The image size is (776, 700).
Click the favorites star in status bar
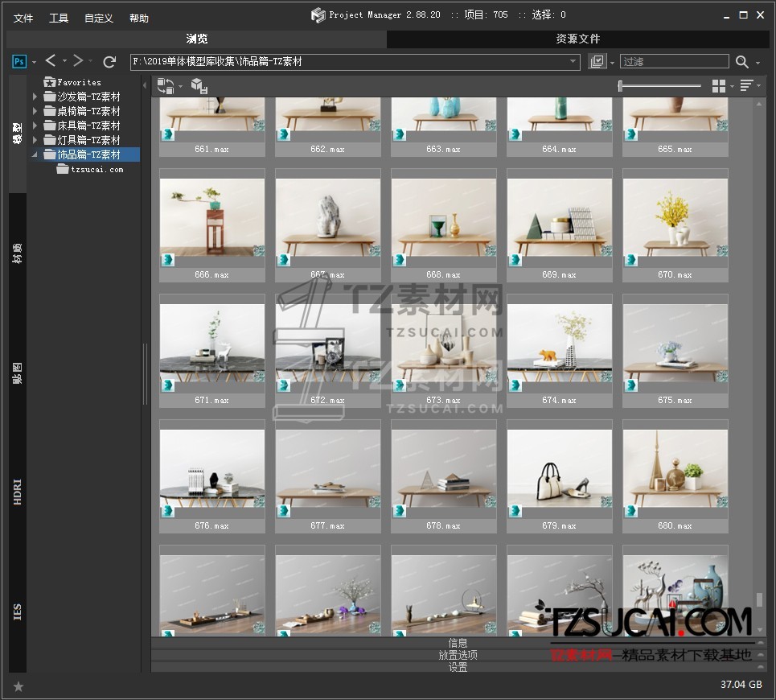[18, 686]
